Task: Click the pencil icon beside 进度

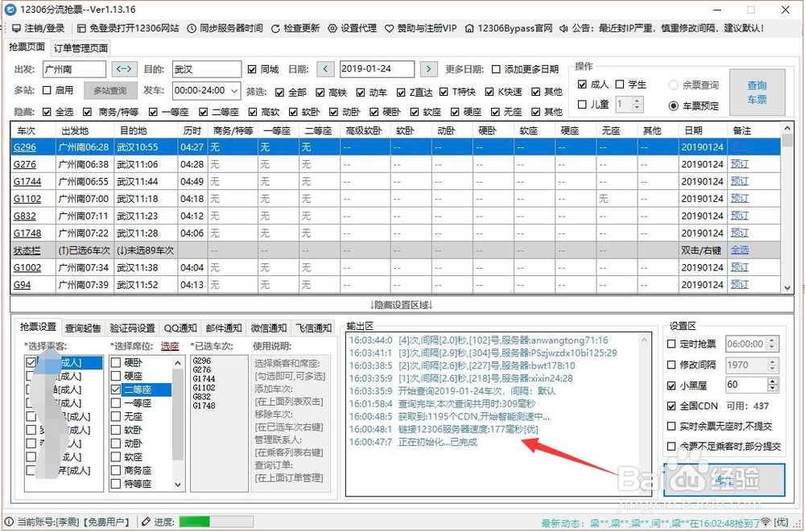Action: [147, 522]
